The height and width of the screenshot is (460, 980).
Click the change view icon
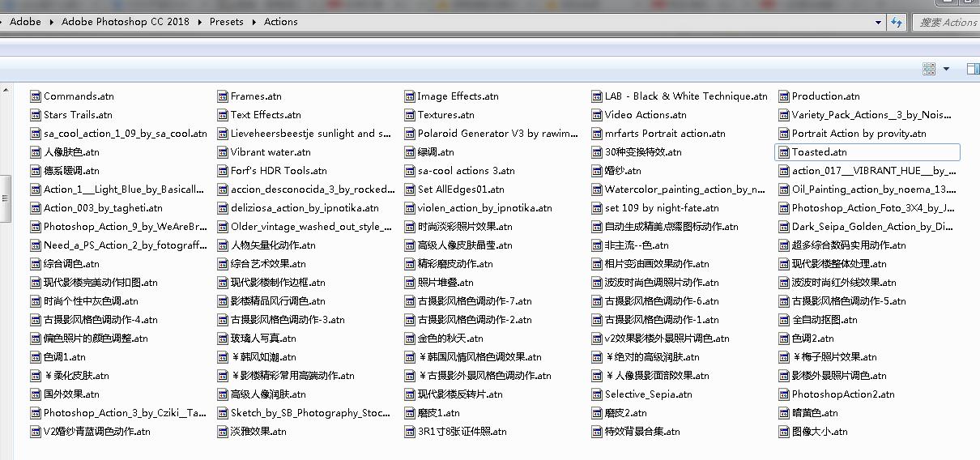pyautogui.click(x=929, y=70)
